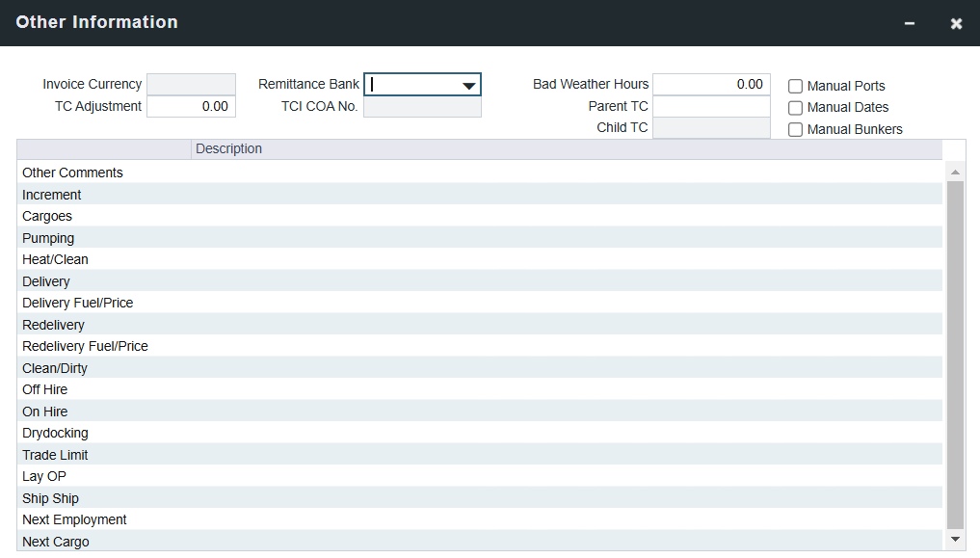Screen dimensions: 980x558
Task: Tick the Manual Dates checkbox
Action: 796,108
